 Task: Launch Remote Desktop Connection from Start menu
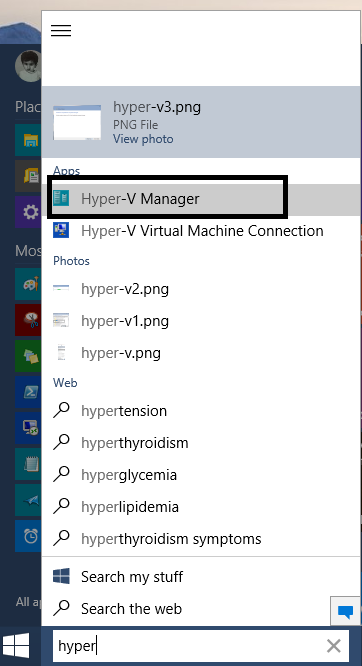click(28, 428)
